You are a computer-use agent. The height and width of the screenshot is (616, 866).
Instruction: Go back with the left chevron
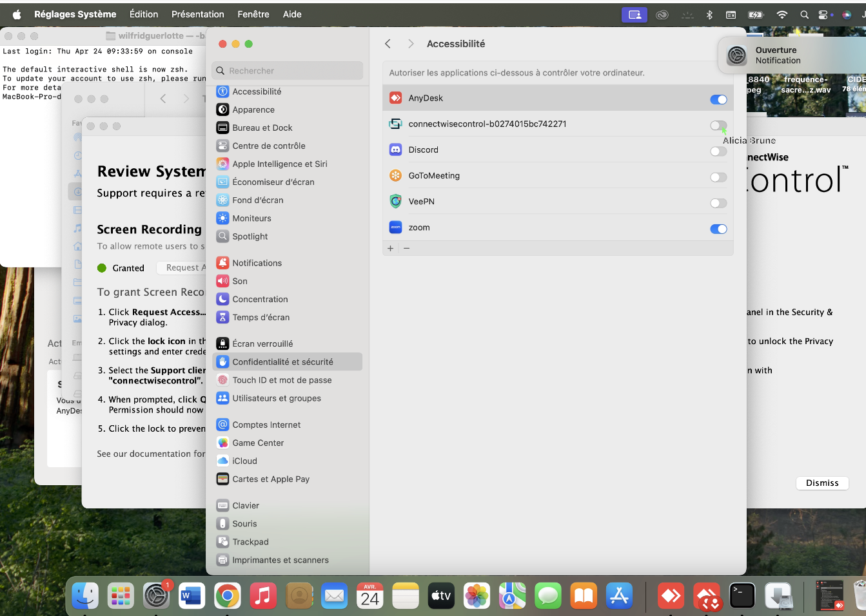click(388, 44)
